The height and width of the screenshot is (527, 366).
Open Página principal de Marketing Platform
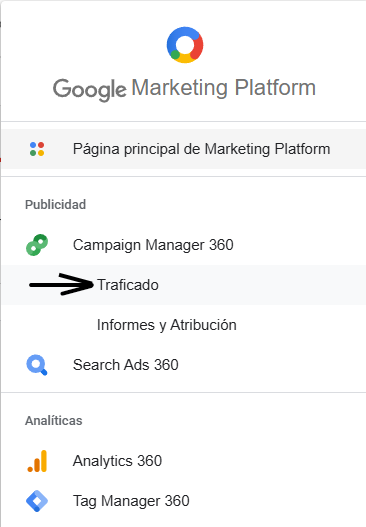click(184, 149)
